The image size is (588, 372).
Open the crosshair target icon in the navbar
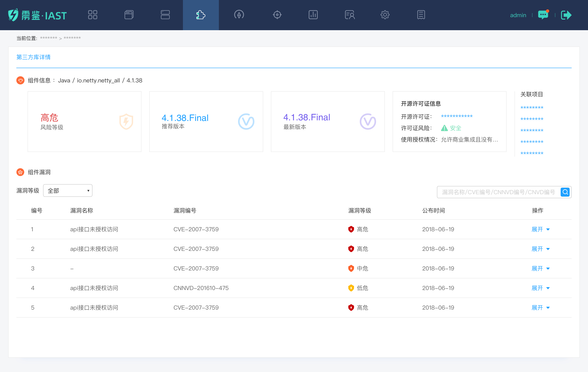coord(277,15)
